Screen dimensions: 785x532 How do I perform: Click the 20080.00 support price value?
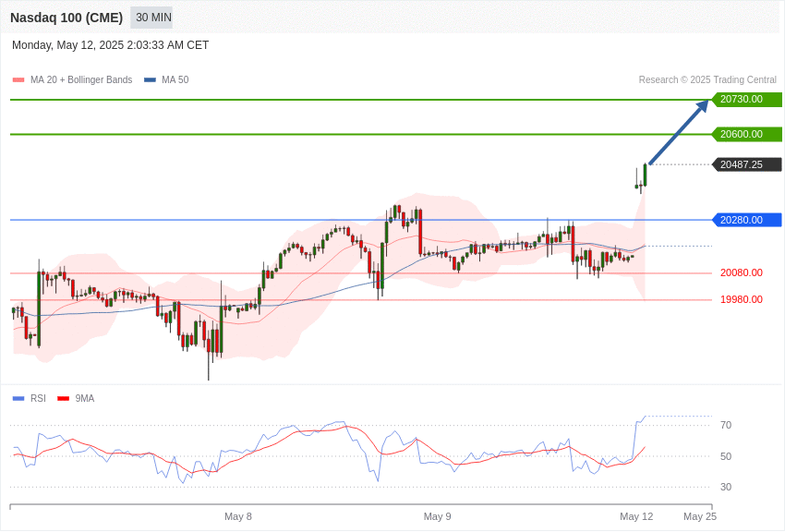[742, 272]
